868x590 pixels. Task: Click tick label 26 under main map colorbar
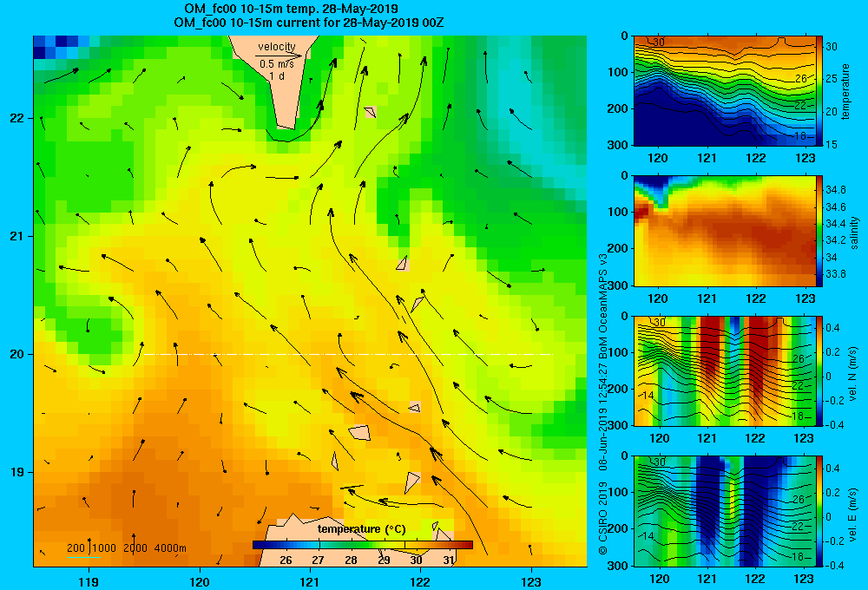286,560
